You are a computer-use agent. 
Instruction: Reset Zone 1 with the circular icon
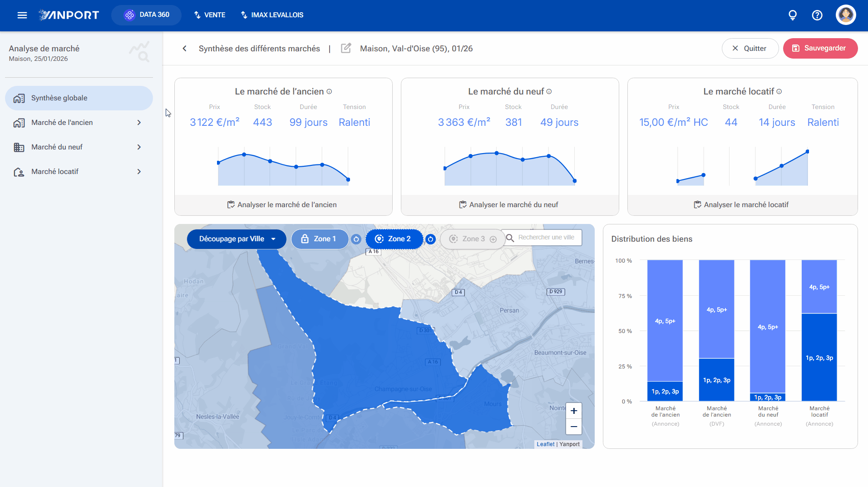[x=356, y=239]
